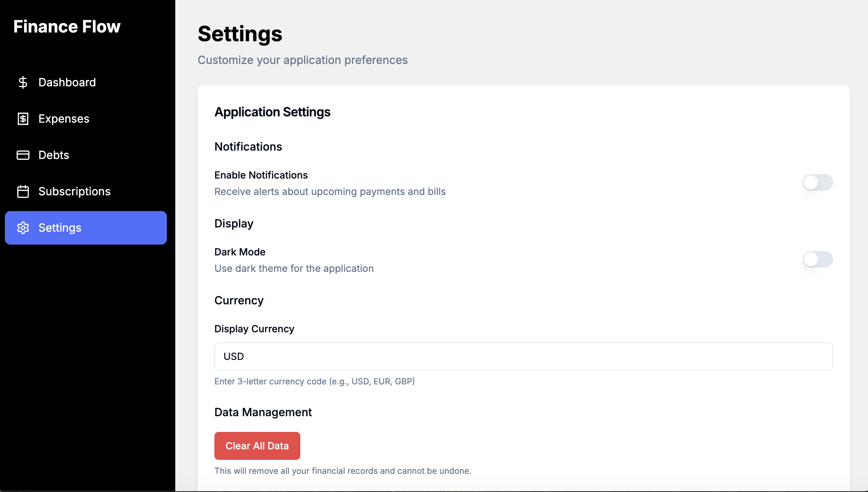
Task: Focus the Display Currency input containing USD
Action: 523,356
